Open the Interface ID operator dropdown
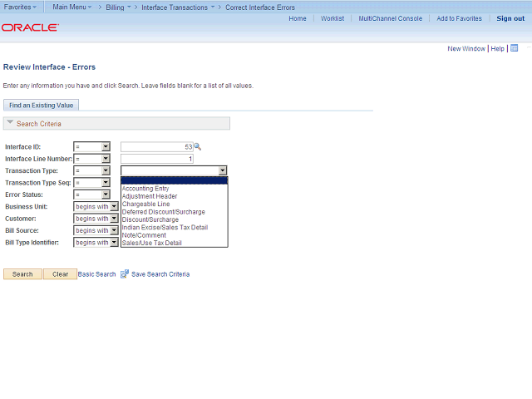 point(92,146)
